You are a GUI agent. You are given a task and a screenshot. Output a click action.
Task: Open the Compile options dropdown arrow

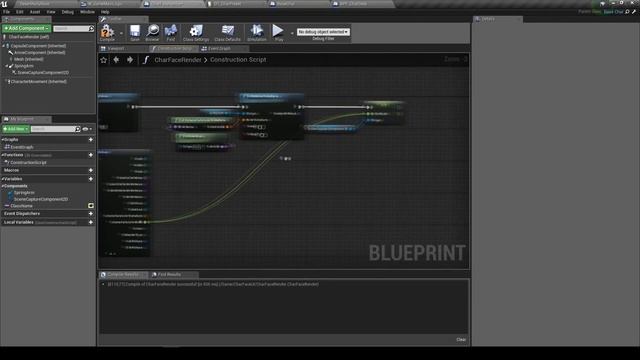(x=121, y=33)
